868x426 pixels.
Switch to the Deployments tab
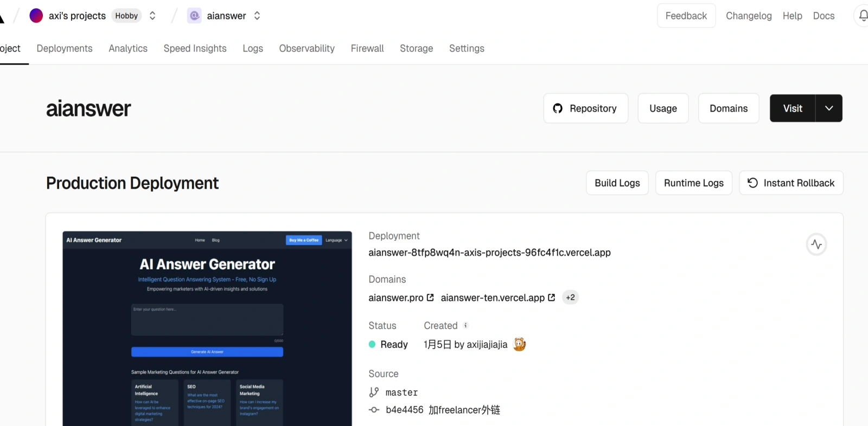[x=65, y=48]
